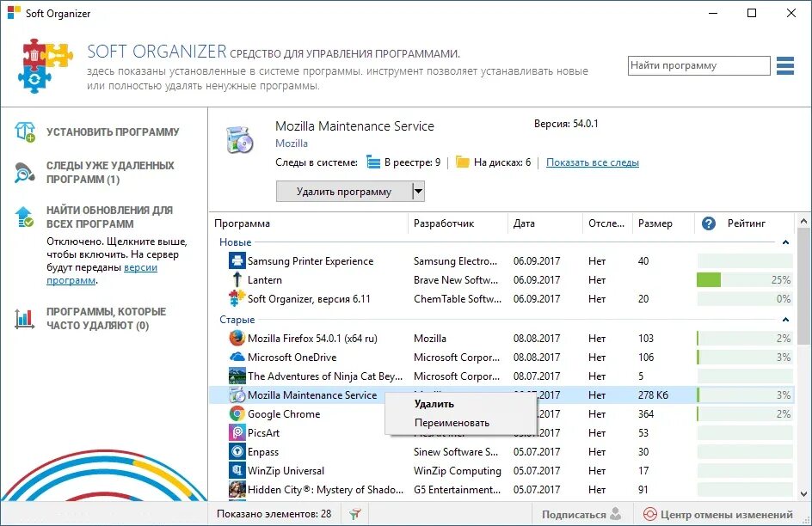Image resolution: width=812 pixels, height=526 pixels.
Task: Click the Lantern app icon
Action: tap(237, 279)
